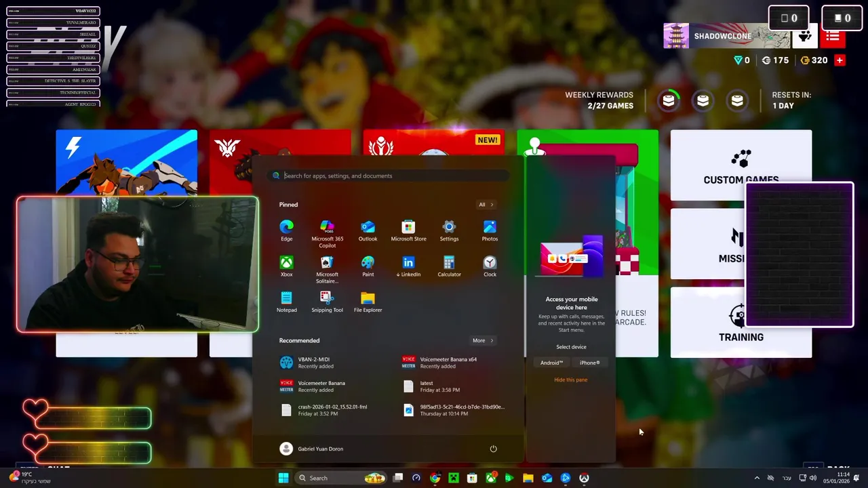Open the Overwatch taskbar icon

tap(584, 478)
